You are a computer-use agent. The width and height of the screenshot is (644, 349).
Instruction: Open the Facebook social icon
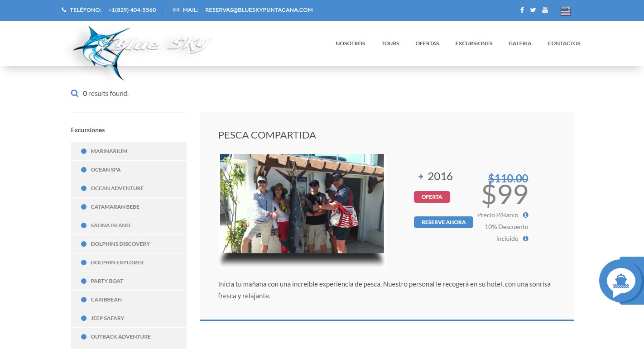tap(522, 10)
